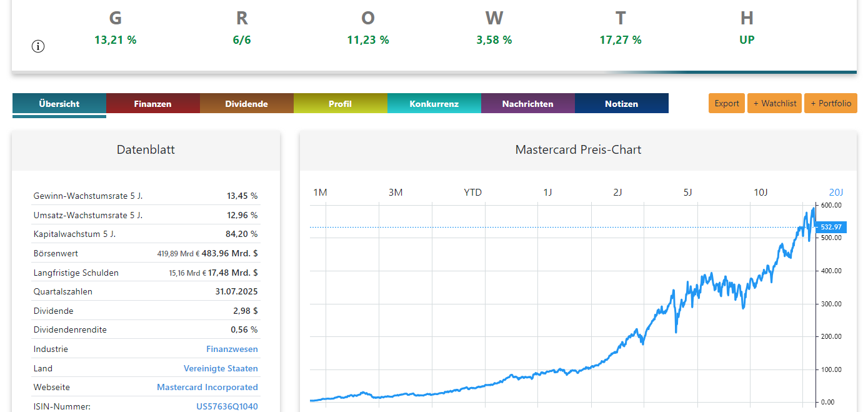
Task: Click the 532.97 price label on chart
Action: [x=831, y=227]
